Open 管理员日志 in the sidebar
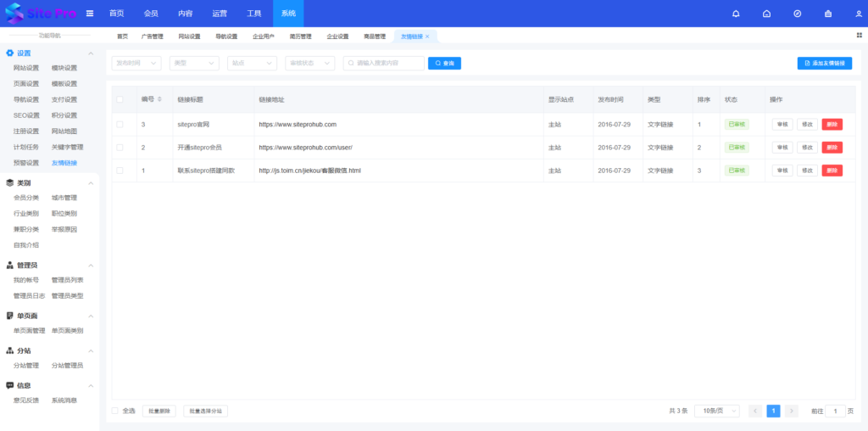 (x=30, y=296)
